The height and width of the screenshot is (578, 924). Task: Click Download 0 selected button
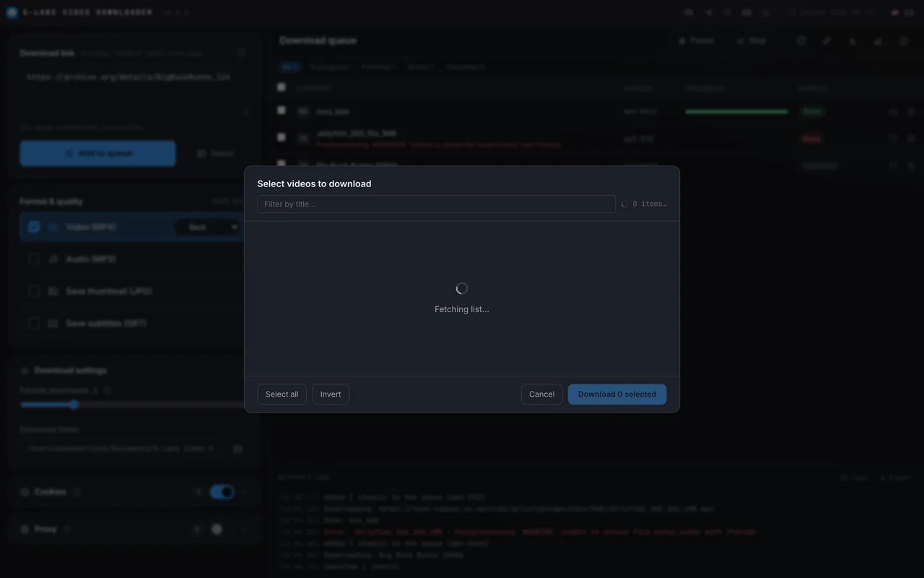pyautogui.click(x=617, y=394)
